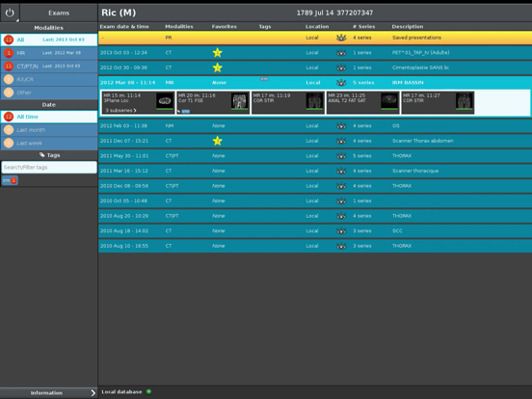The width and height of the screenshot is (532, 399).
Task: Sort by Modalities column header
Action: (x=179, y=26)
